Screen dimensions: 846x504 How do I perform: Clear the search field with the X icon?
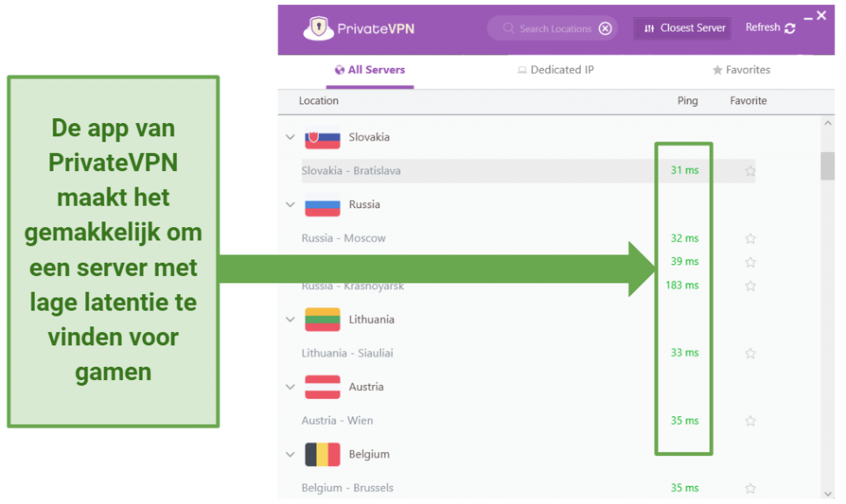pyautogui.click(x=606, y=27)
